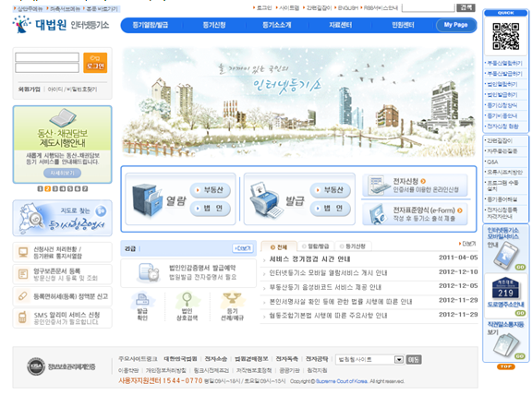This screenshot has height=396, width=532.
Task: Click 더보기 beside the notice tabs
Action: click(x=467, y=244)
